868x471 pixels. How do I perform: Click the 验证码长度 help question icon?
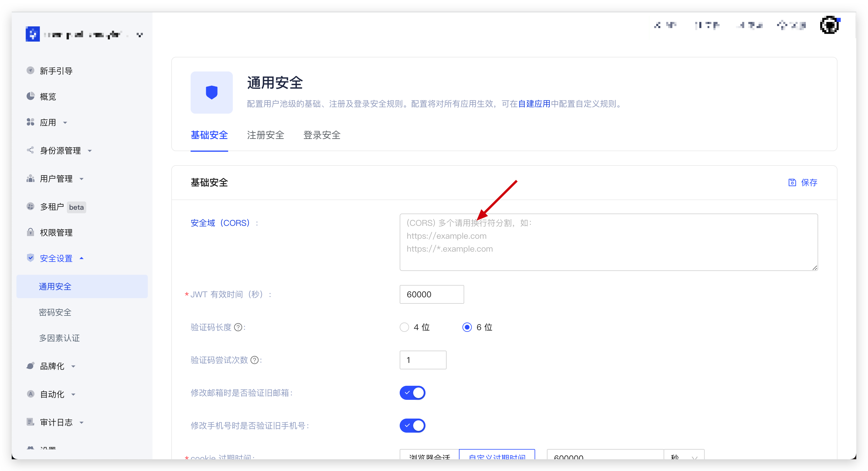pyautogui.click(x=238, y=327)
